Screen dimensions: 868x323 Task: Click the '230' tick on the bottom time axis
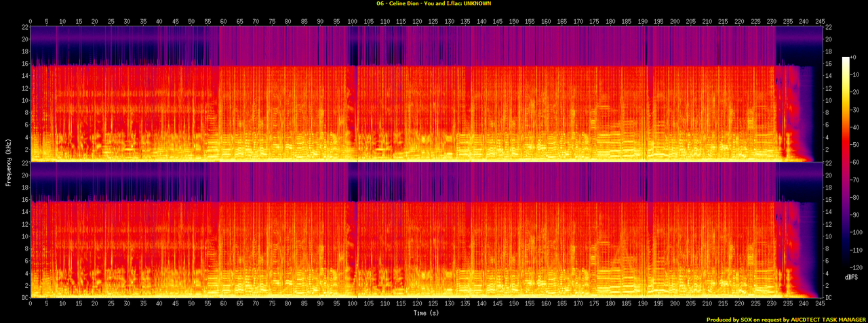point(771,304)
